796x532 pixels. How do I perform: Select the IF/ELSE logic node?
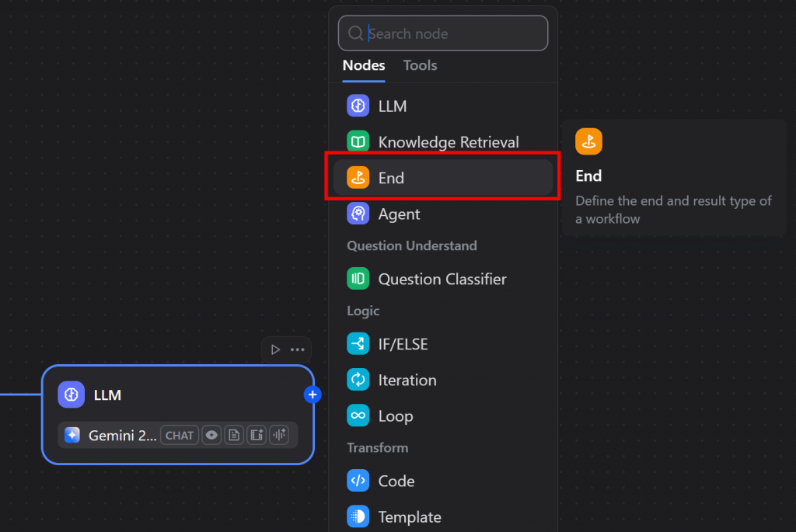point(358,343)
